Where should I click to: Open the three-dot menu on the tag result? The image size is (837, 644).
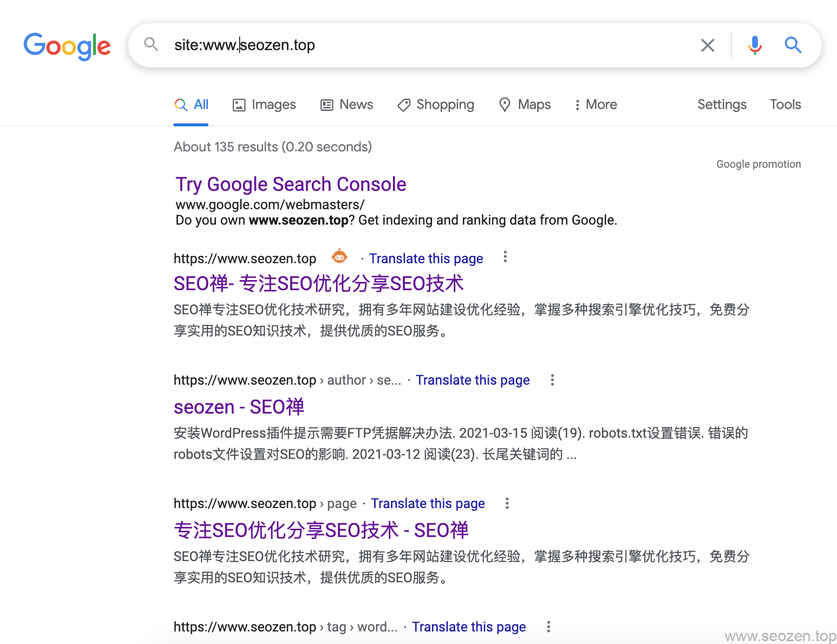(x=549, y=626)
